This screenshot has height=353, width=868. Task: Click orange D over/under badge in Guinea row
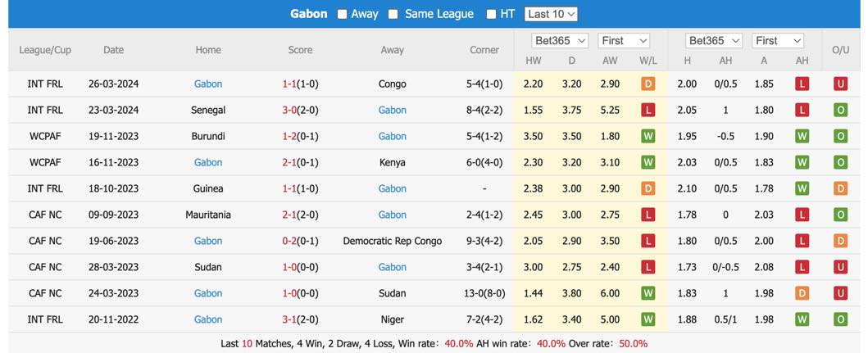[x=840, y=188]
